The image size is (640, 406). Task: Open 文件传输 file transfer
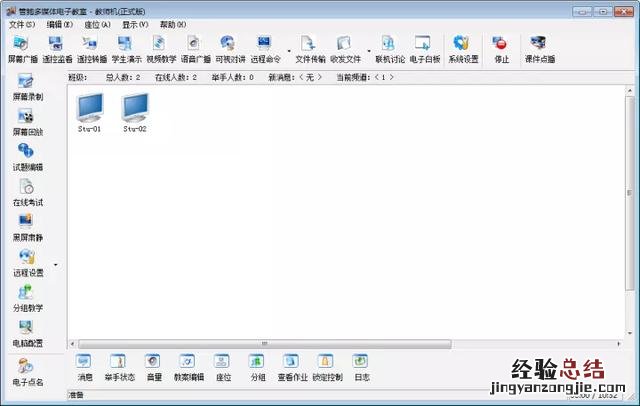point(310,49)
